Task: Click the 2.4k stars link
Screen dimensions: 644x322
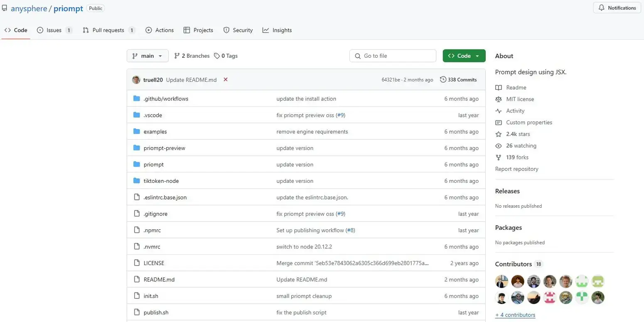Action: click(518, 134)
